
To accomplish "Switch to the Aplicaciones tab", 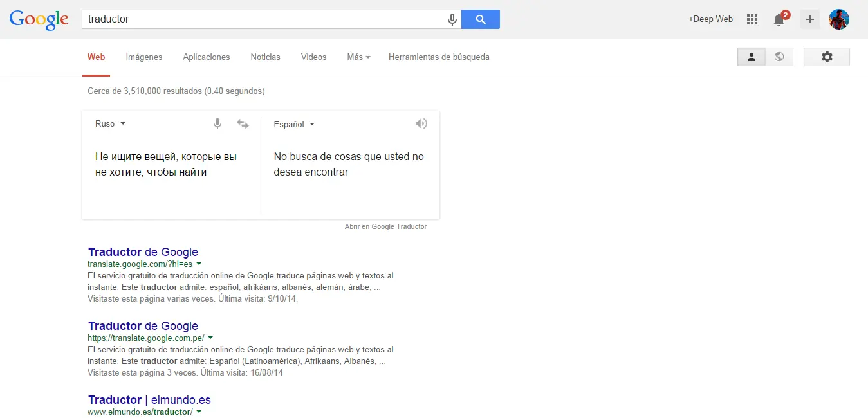I will (207, 57).
